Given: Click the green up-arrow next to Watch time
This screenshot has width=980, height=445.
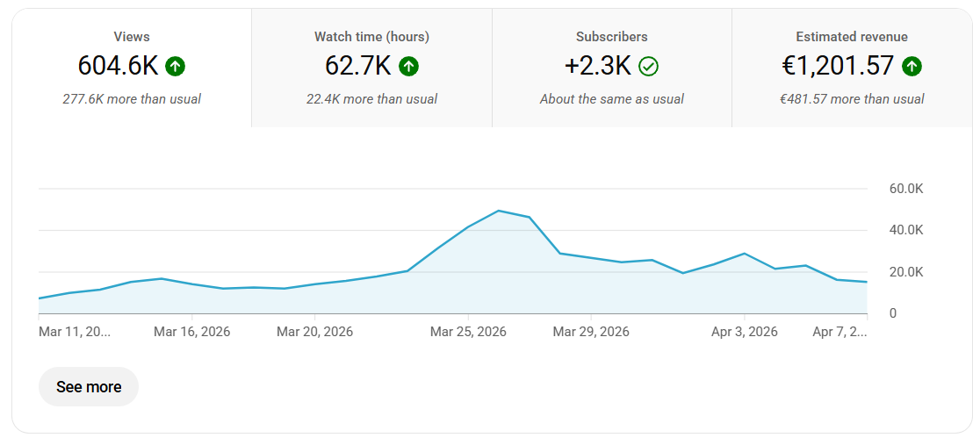Looking at the screenshot, I should pos(408,66).
